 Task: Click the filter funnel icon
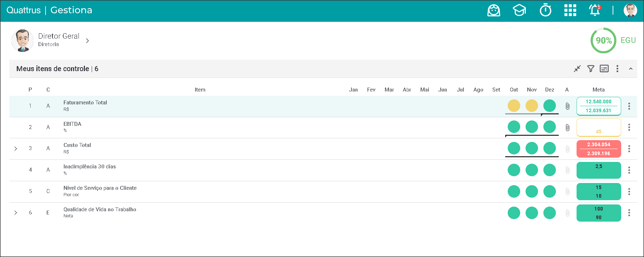pos(591,69)
